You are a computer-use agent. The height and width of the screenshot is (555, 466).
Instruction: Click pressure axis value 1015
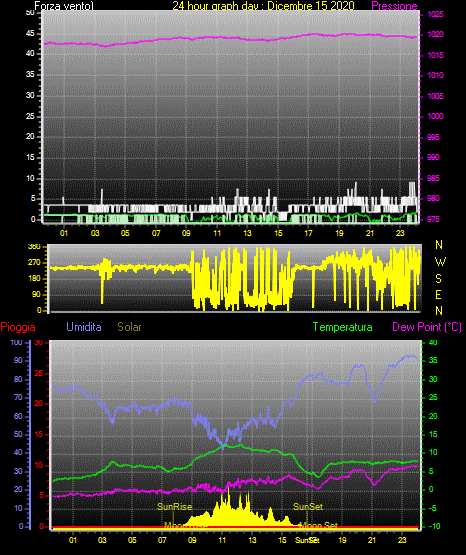[435, 55]
